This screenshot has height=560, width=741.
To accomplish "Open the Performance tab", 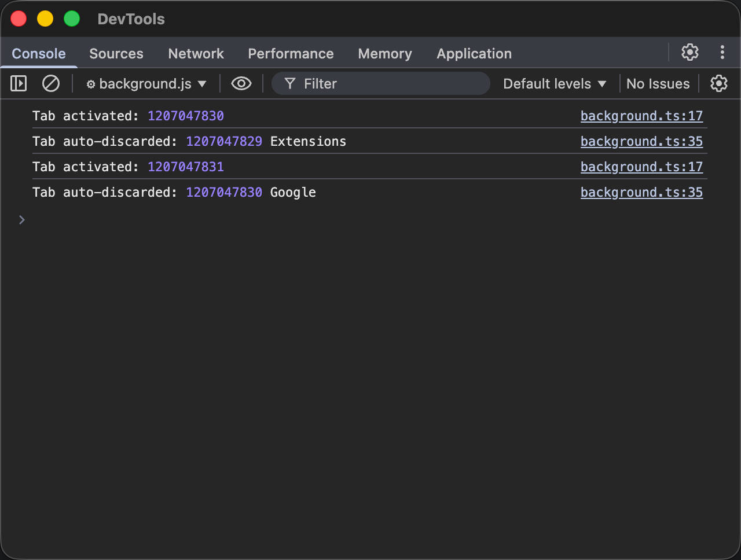I will point(291,54).
